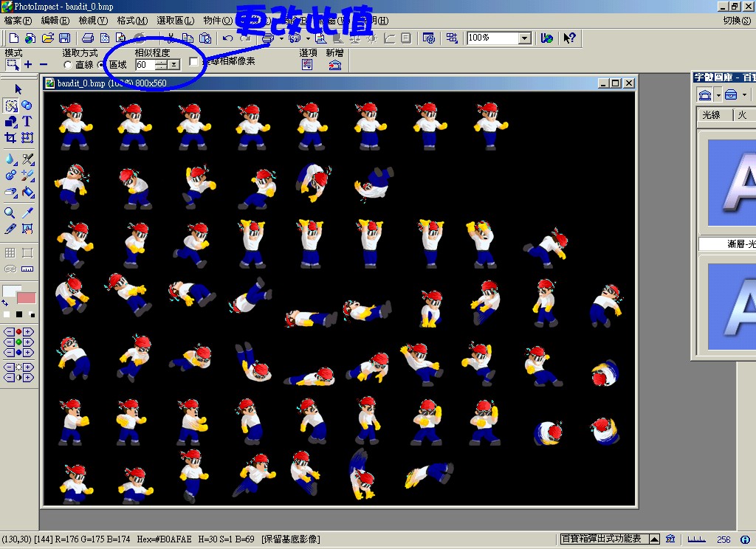
Task: Select the Path Drawing shapes tool
Action: (x=10, y=122)
